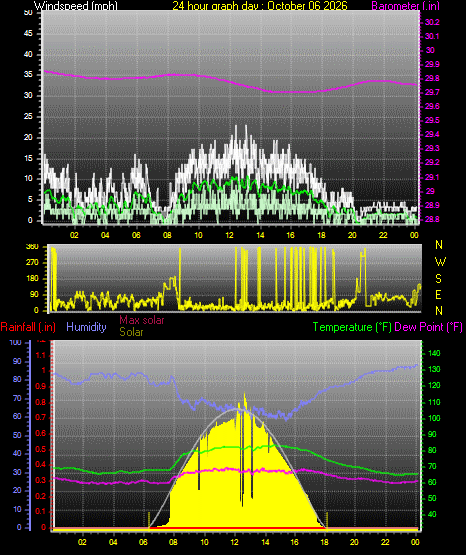The height and width of the screenshot is (555, 466).
Task: Click the "0.9" rainfall axis value
Action: pos(41,387)
